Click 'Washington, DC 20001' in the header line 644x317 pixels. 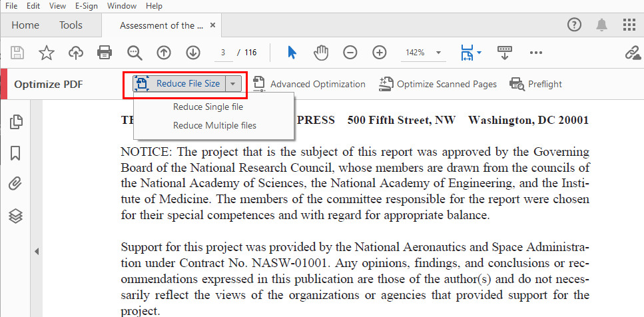(529, 121)
